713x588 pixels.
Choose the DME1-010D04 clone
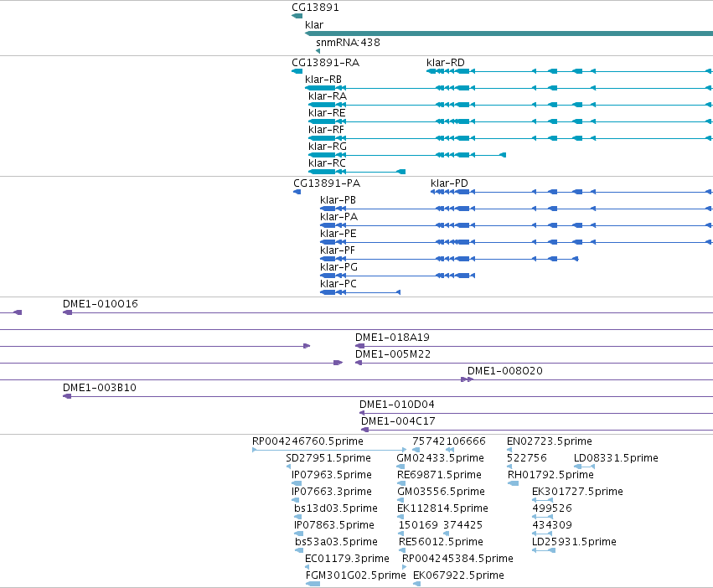[x=396, y=405]
